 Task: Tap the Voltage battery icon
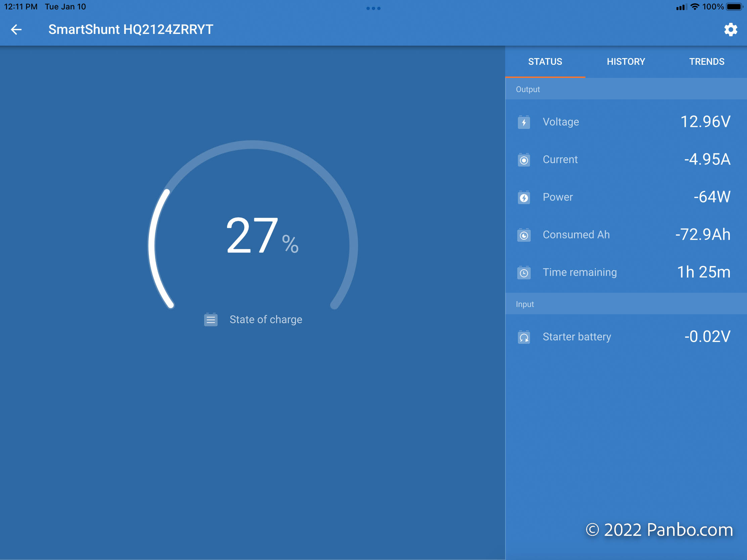(524, 122)
